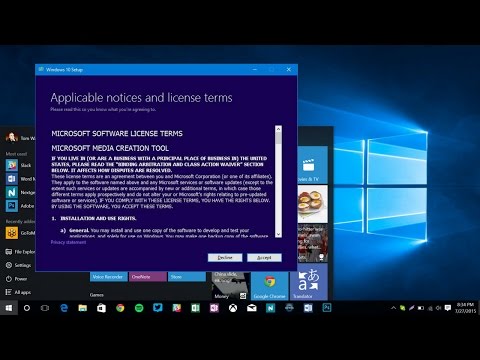This screenshot has width=480, height=360.
Task: Open OneNote from the taskbar
Action: click(x=214, y=308)
